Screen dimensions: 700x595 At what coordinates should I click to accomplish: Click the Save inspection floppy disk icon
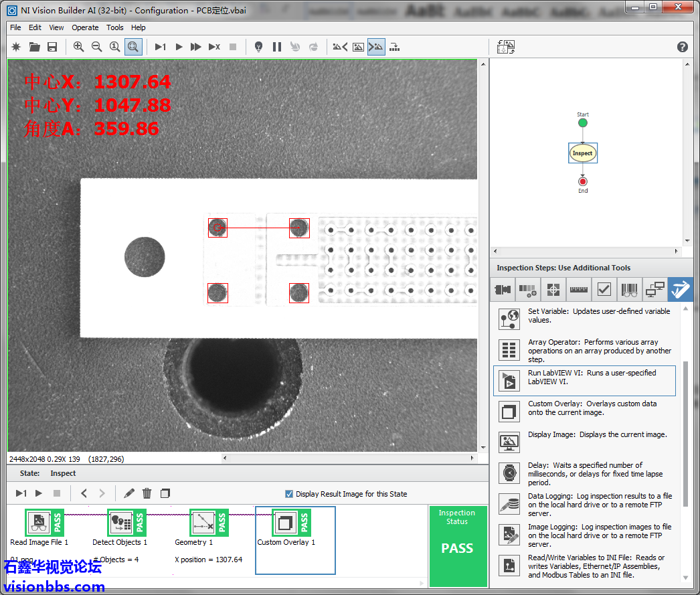click(52, 47)
